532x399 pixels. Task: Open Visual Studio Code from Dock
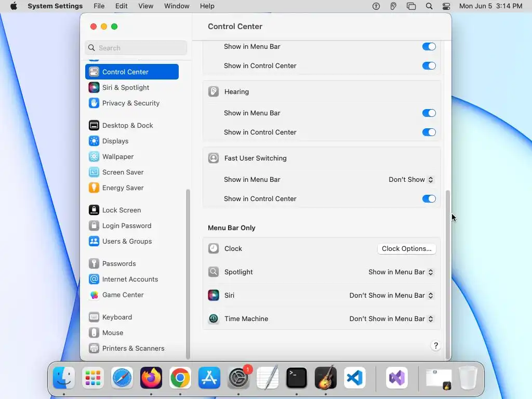click(354, 378)
